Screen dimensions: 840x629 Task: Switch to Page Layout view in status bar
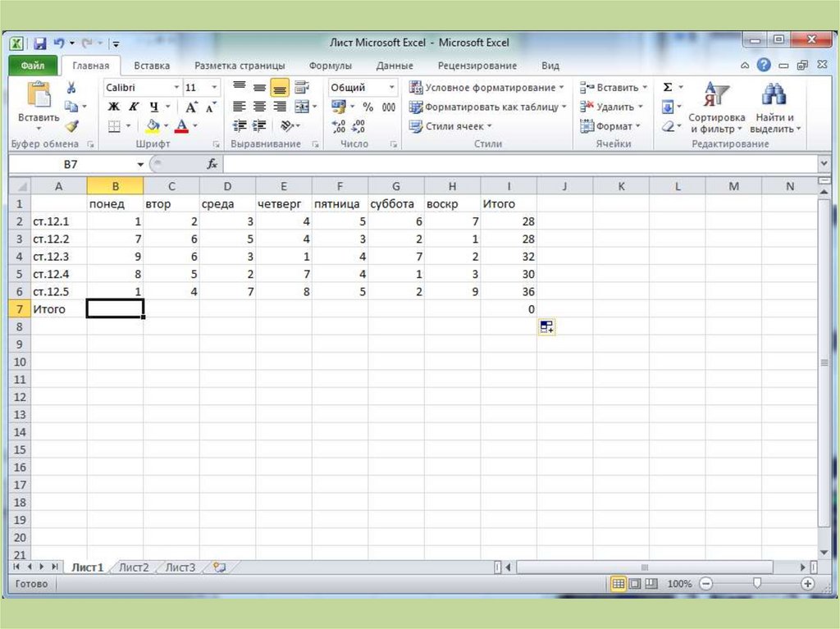coord(635,584)
